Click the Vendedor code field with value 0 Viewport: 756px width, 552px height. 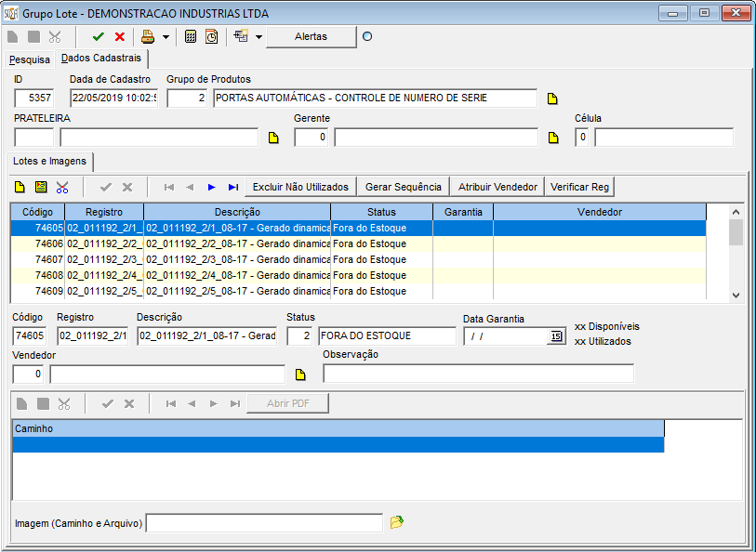28,375
